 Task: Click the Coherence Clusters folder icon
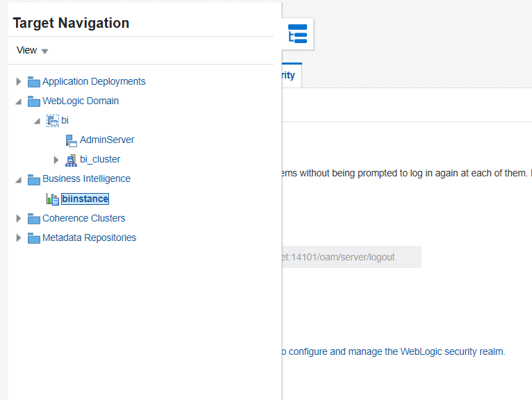34,219
